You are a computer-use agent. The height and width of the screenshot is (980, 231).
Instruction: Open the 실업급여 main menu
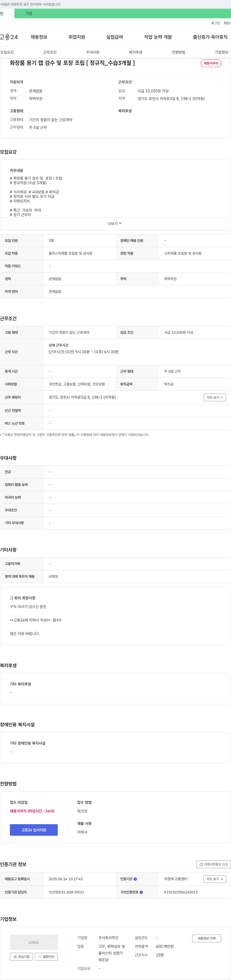(115, 37)
